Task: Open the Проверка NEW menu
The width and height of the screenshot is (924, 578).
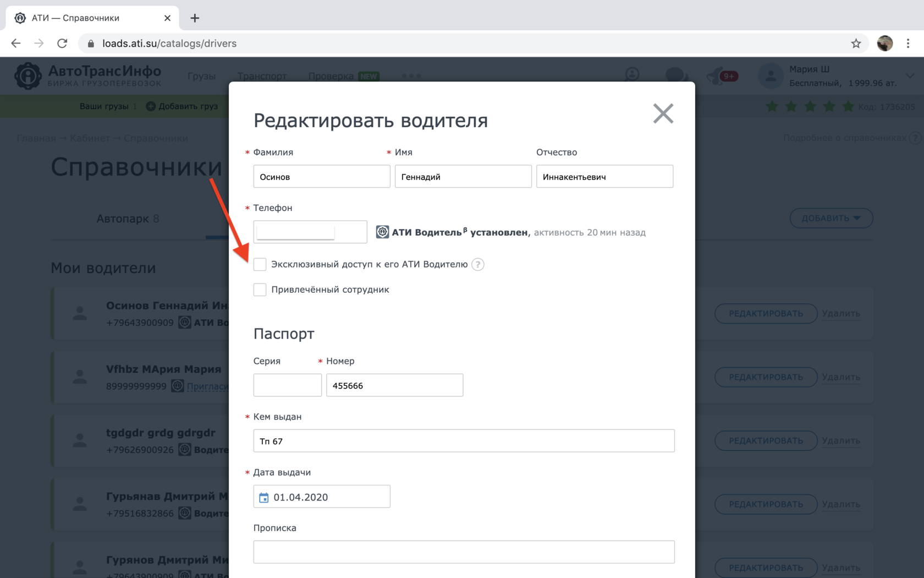Action: tap(344, 76)
